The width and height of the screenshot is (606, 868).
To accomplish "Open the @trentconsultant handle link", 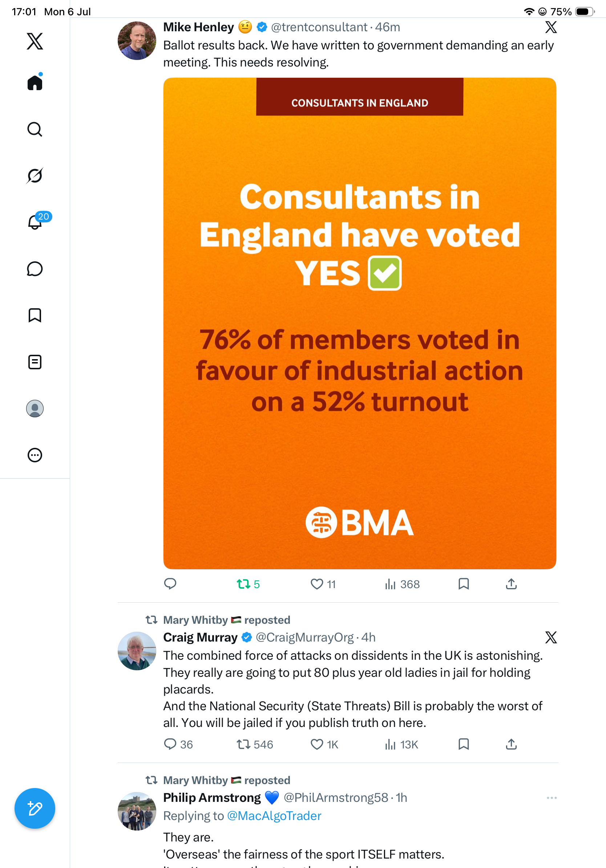I will click(x=319, y=27).
